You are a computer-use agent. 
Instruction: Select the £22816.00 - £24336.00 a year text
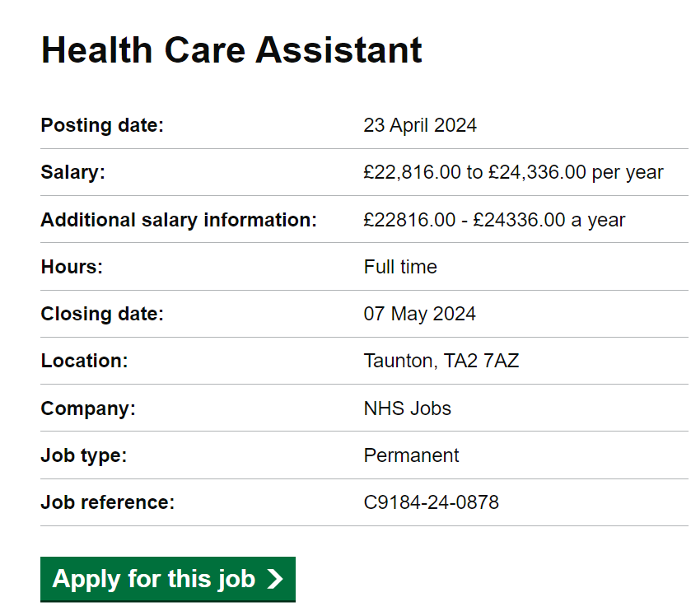494,220
